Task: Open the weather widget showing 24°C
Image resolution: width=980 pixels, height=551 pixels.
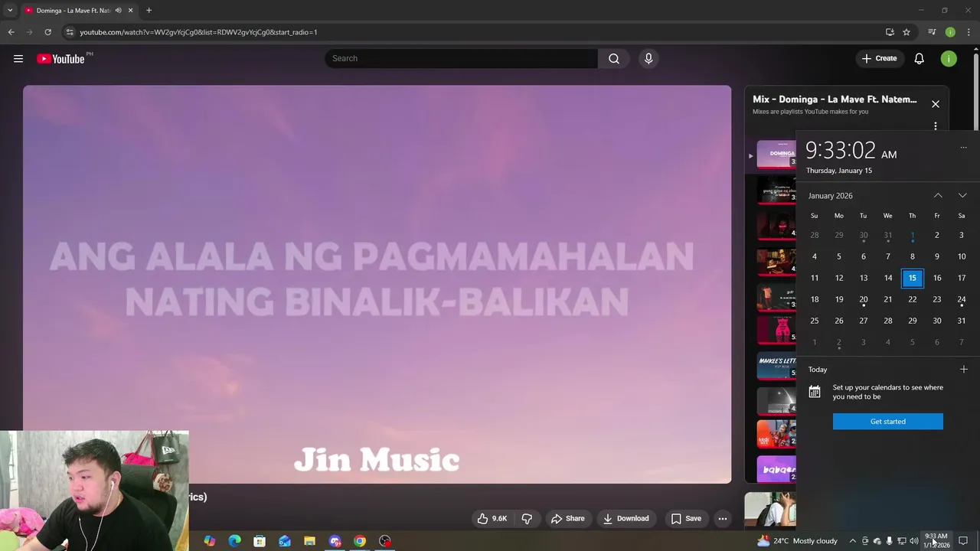Action: click(797, 541)
